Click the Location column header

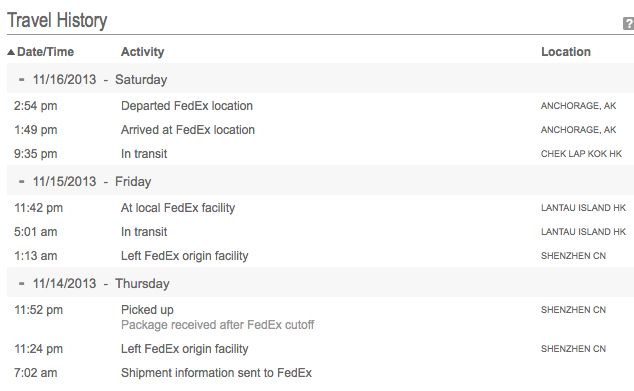tap(566, 52)
